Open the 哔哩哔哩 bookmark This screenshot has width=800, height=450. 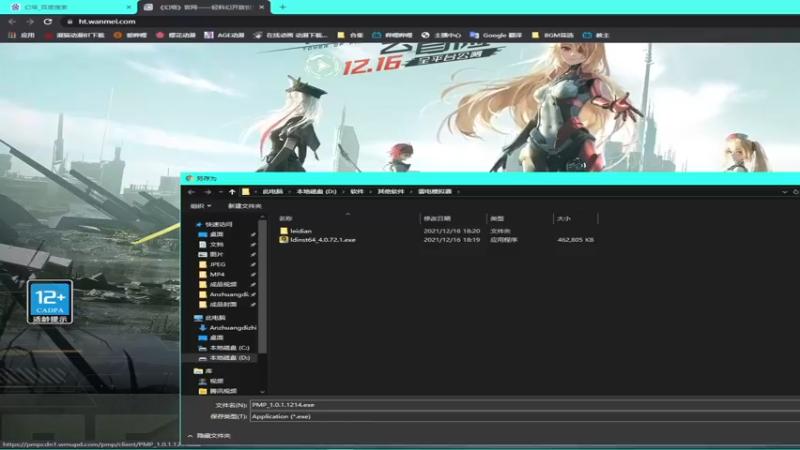392,35
